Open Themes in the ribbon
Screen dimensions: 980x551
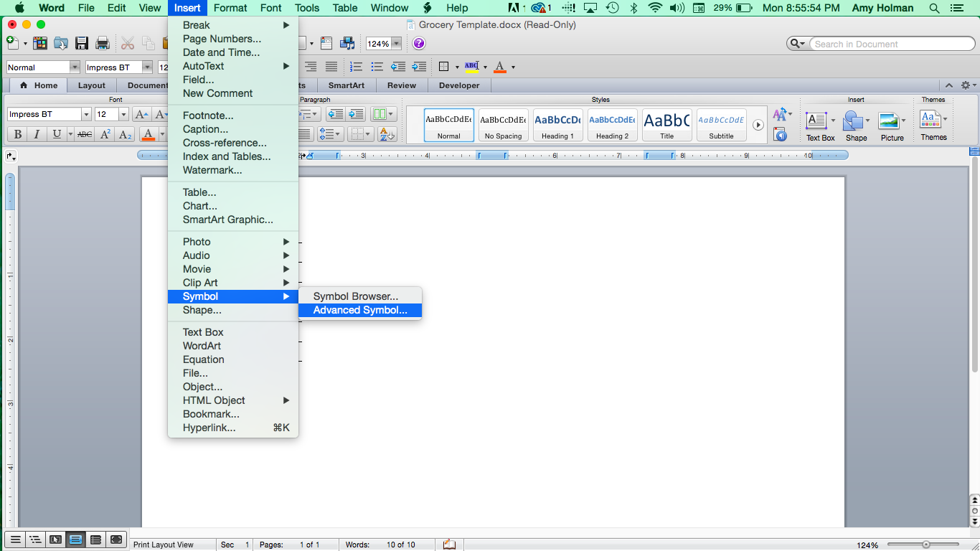point(933,125)
